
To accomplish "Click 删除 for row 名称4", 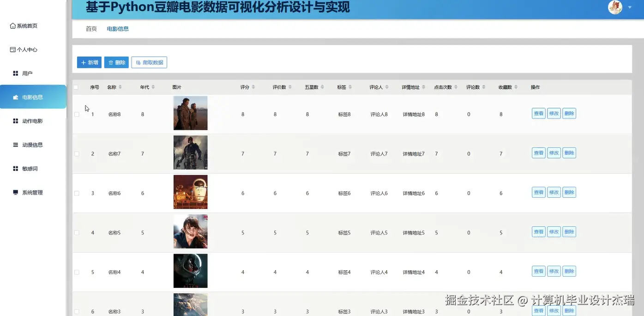I will click(x=569, y=272).
